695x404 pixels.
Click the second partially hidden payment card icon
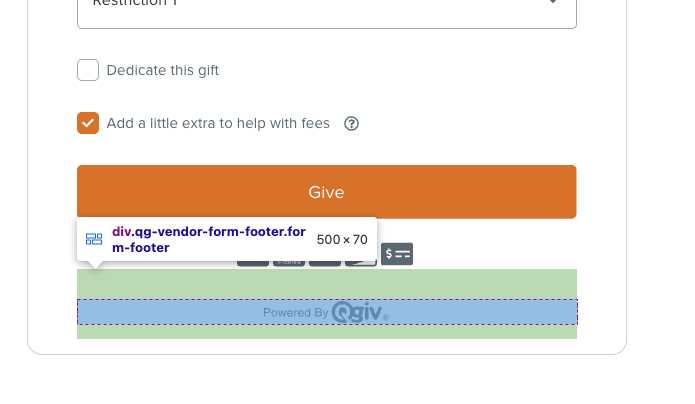click(x=289, y=263)
